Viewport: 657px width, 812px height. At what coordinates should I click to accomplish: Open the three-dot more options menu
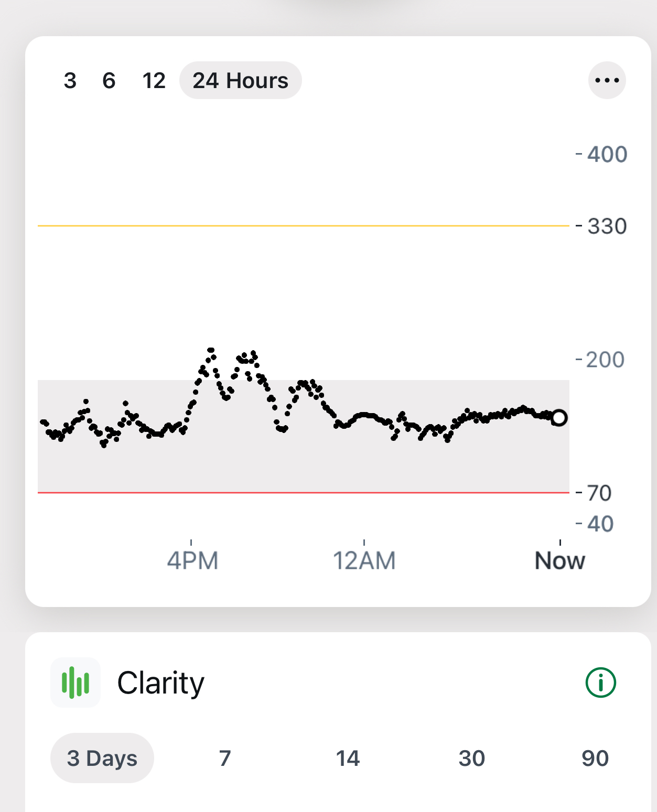[607, 80]
